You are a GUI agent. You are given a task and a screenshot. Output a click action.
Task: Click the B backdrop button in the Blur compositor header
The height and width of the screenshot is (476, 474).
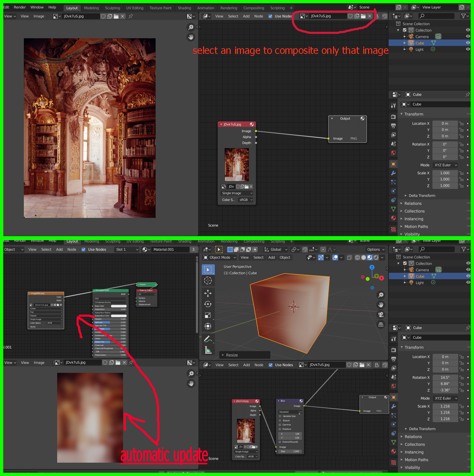point(377,365)
